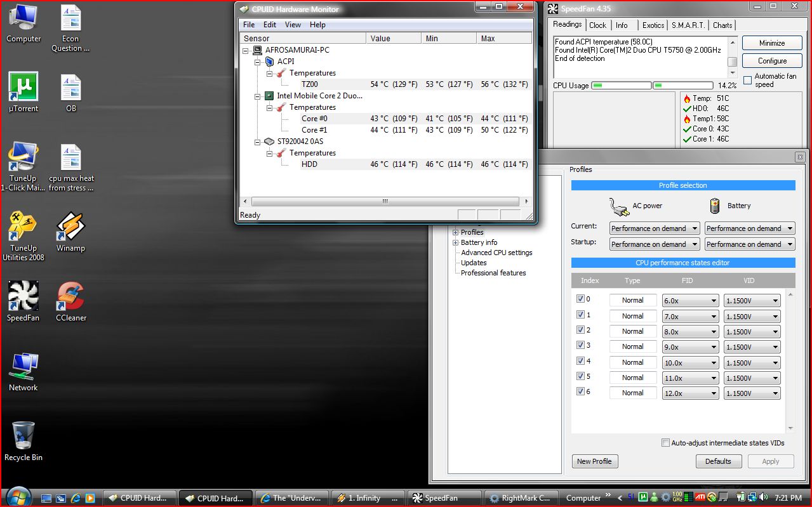812x507 pixels.
Task: Expand the Battery info tree node
Action: click(x=455, y=242)
